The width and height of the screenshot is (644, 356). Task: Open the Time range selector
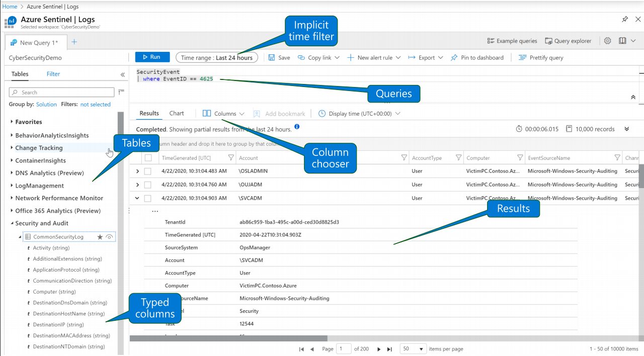tap(217, 58)
